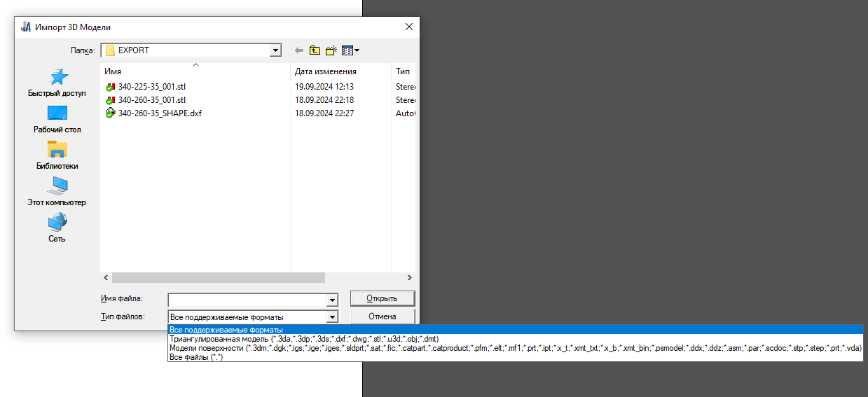Screen dimensions: 868x397
Task: Collapse the Тип файлов dropdown arrow
Action: coord(333,317)
